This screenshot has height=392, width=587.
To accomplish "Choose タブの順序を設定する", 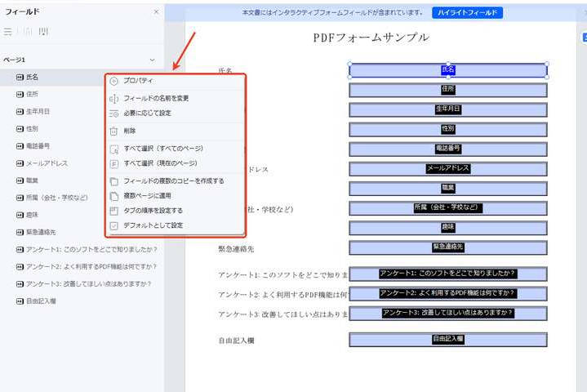I will click(x=176, y=211).
